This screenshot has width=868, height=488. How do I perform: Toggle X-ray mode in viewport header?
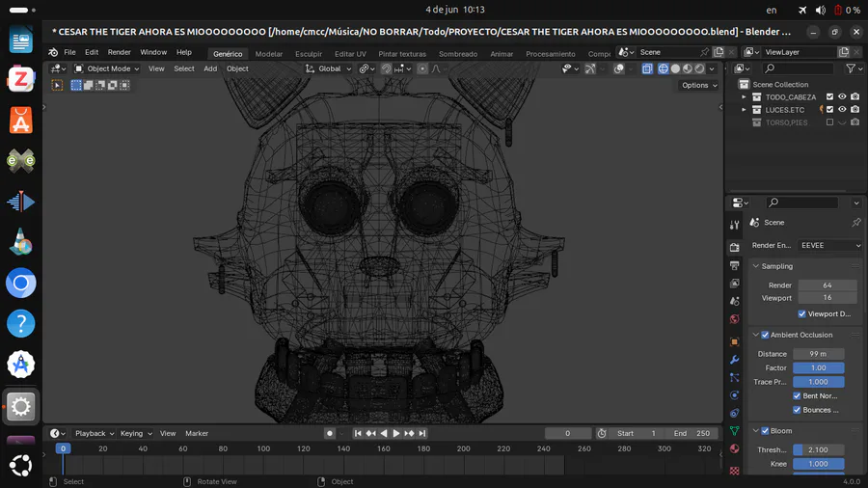point(647,68)
